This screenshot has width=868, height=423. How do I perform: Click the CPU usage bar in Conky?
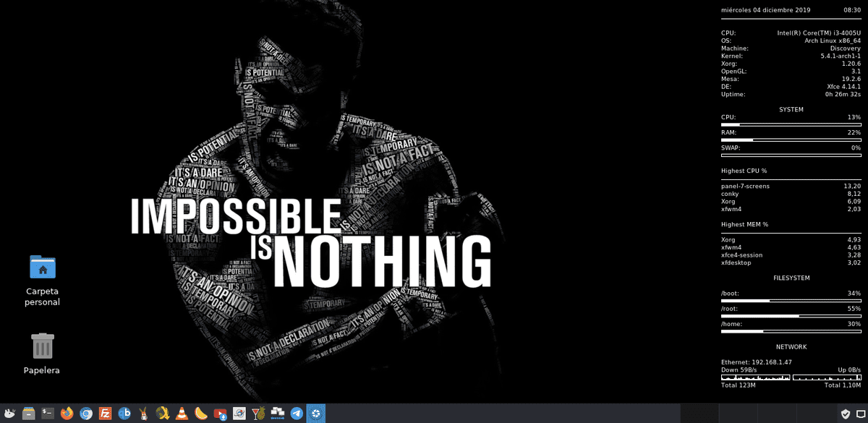click(791, 125)
